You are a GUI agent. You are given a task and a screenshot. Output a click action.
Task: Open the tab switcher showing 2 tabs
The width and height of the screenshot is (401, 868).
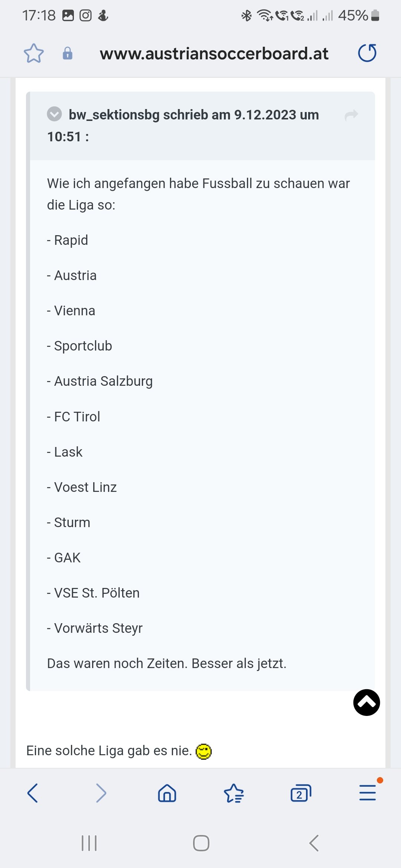(x=301, y=793)
